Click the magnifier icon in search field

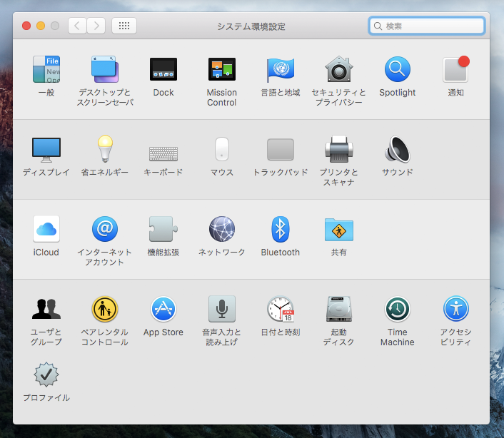pos(378,26)
